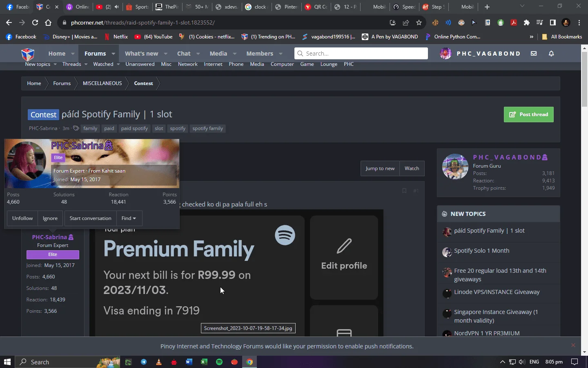Open Chrome's three-dot menu
The image size is (588, 368).
pos(579,22)
